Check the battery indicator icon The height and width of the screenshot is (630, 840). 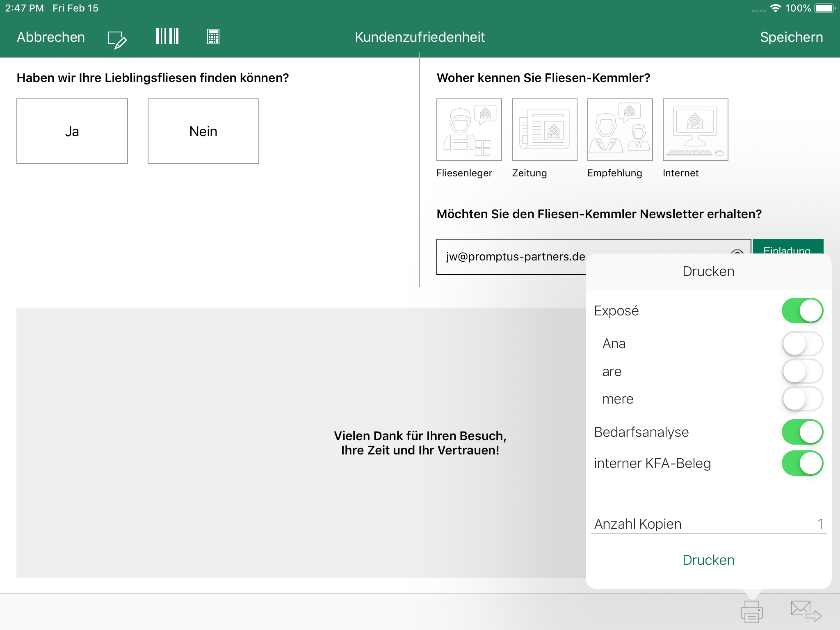pyautogui.click(x=825, y=8)
